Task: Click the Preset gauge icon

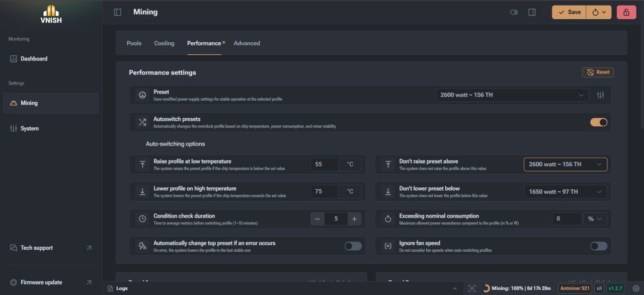Action: click(142, 95)
